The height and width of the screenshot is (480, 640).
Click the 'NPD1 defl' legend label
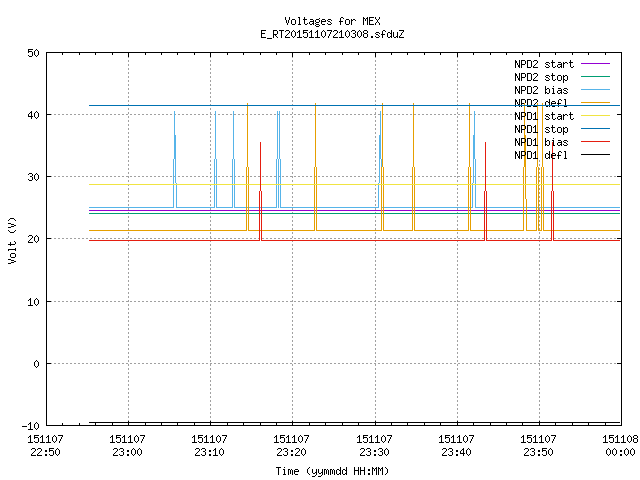[x=541, y=155]
